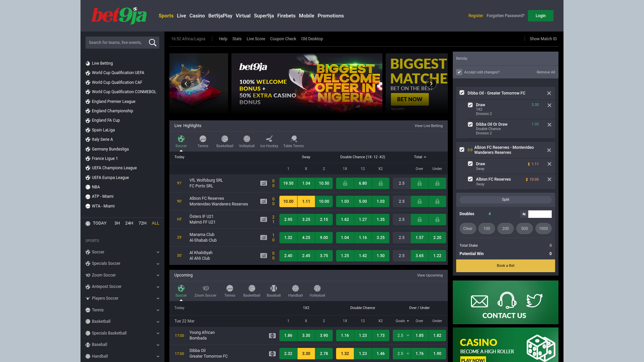Select Soccer icon in Live Highlights
The height and width of the screenshot is (362, 644).
click(x=181, y=139)
